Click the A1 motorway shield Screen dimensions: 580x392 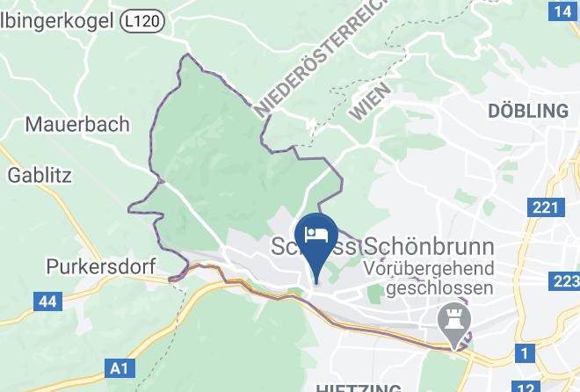click(120, 368)
